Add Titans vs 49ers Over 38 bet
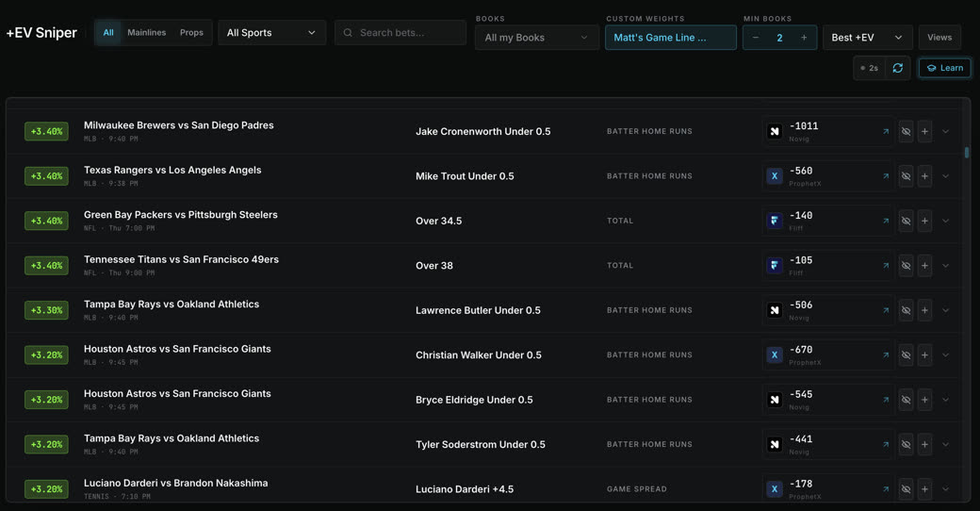Screen dimensions: 980x511 (924, 266)
